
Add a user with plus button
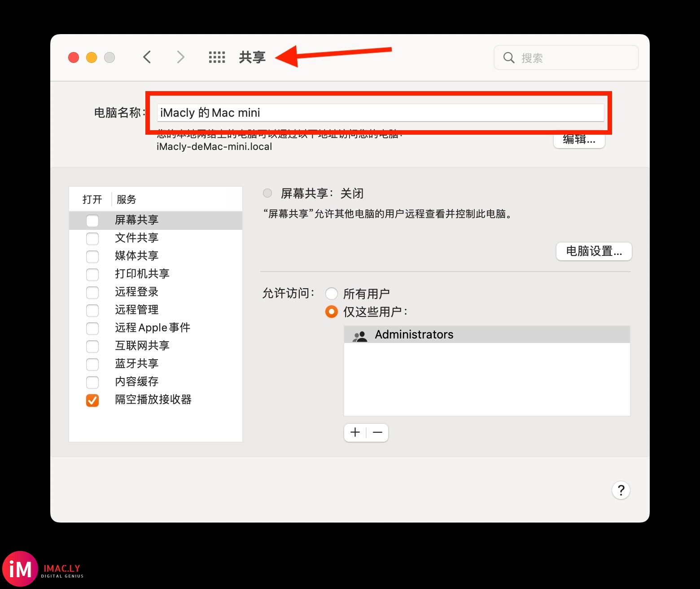pyautogui.click(x=355, y=432)
